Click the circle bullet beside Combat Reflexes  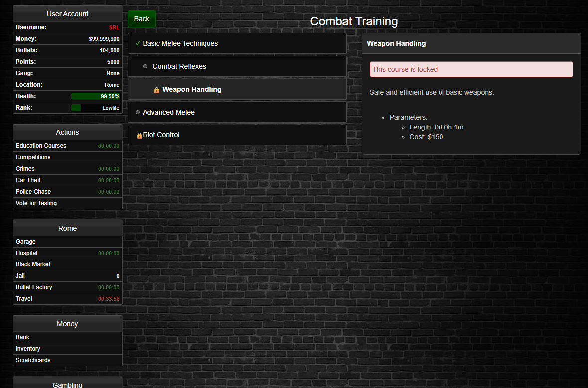pyautogui.click(x=145, y=67)
